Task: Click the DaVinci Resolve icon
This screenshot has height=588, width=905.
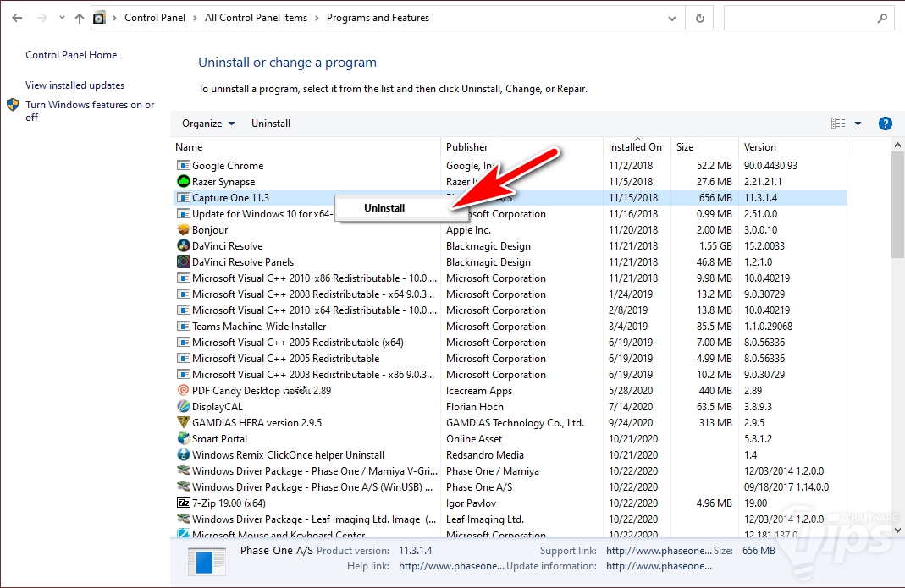Action: tap(184, 246)
